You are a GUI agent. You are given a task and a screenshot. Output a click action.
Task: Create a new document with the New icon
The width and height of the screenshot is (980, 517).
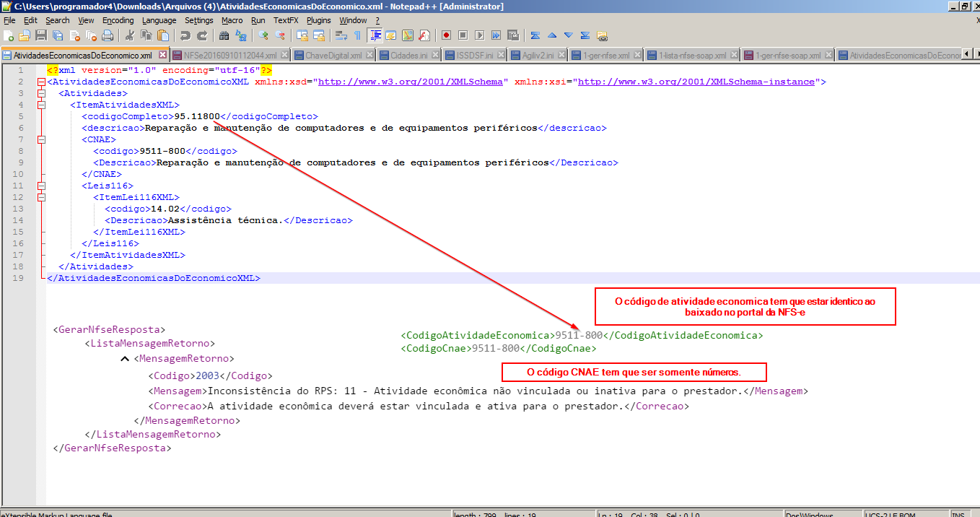(9, 35)
